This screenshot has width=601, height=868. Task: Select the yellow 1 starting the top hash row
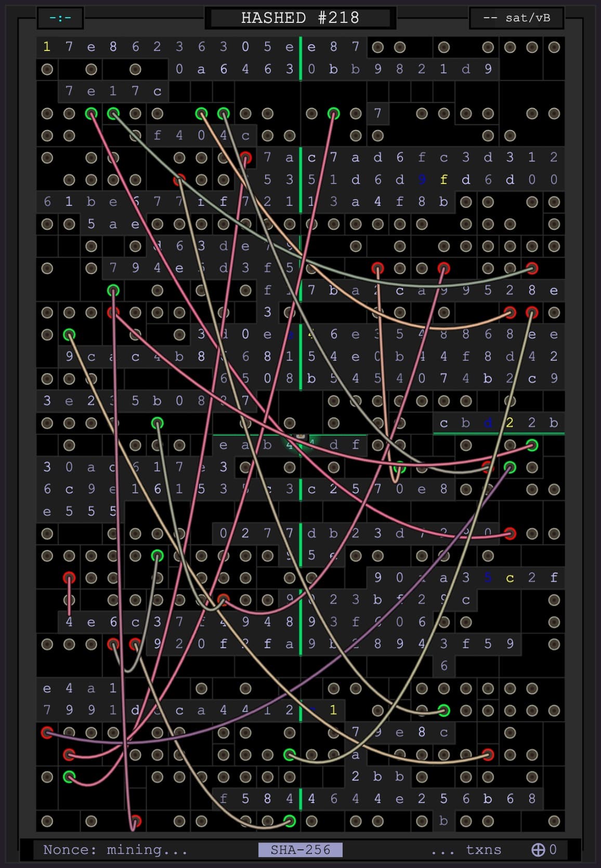click(47, 47)
